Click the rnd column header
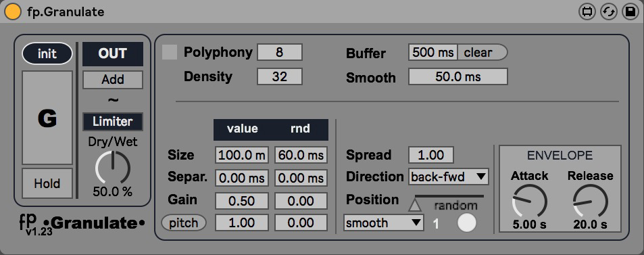Image resolution: width=644 pixels, height=255 pixels. coord(300,129)
